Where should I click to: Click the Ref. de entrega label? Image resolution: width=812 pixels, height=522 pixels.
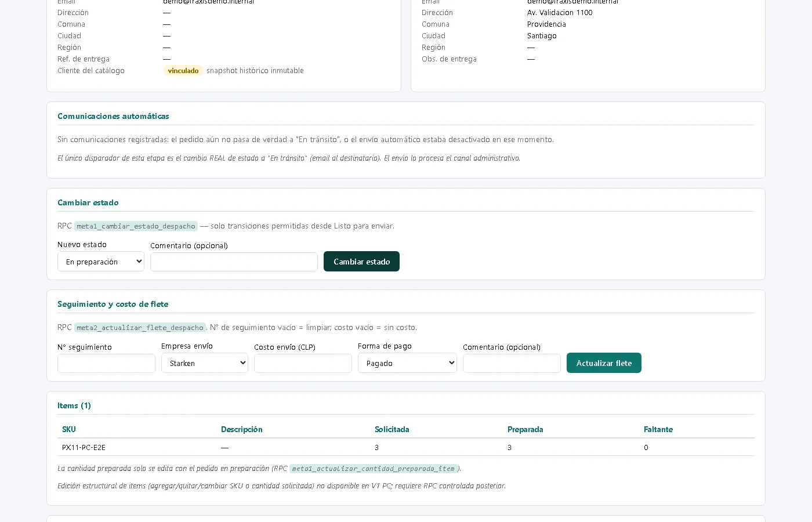coord(84,59)
